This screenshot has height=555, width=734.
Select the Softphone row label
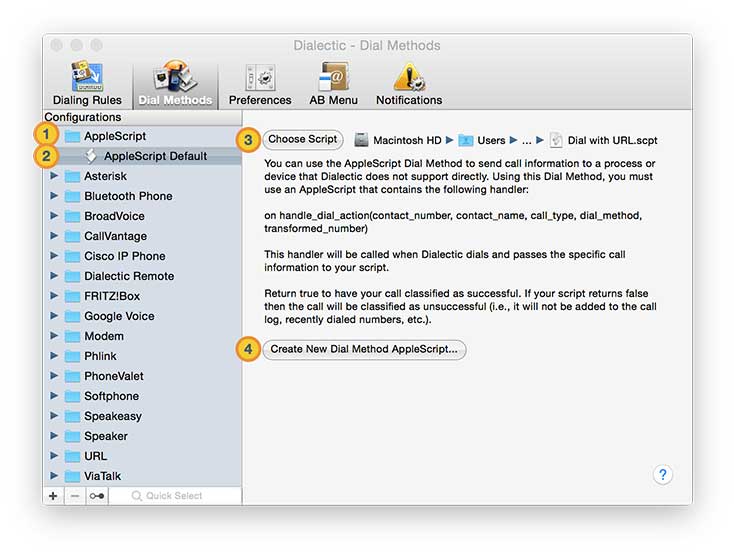tap(111, 396)
